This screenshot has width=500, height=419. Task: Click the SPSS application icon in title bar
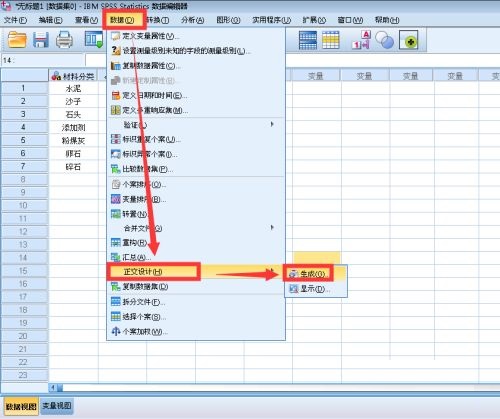pos(6,5)
